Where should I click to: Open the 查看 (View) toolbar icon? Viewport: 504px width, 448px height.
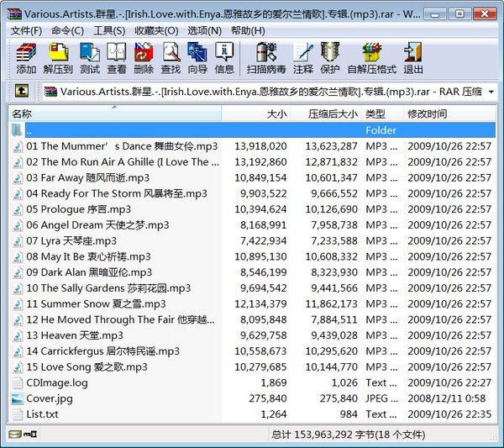pyautogui.click(x=117, y=58)
